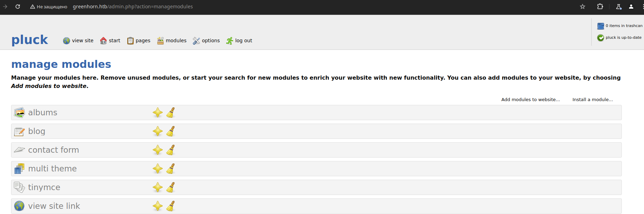The height and width of the screenshot is (214, 644).
Task: Click the star icon in blog row
Action: tap(158, 131)
